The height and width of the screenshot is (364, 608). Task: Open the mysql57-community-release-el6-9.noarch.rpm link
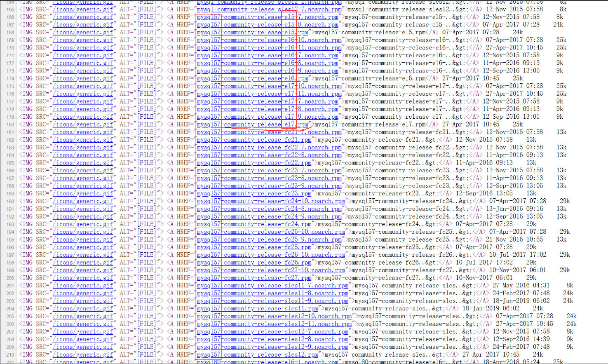[268, 70]
